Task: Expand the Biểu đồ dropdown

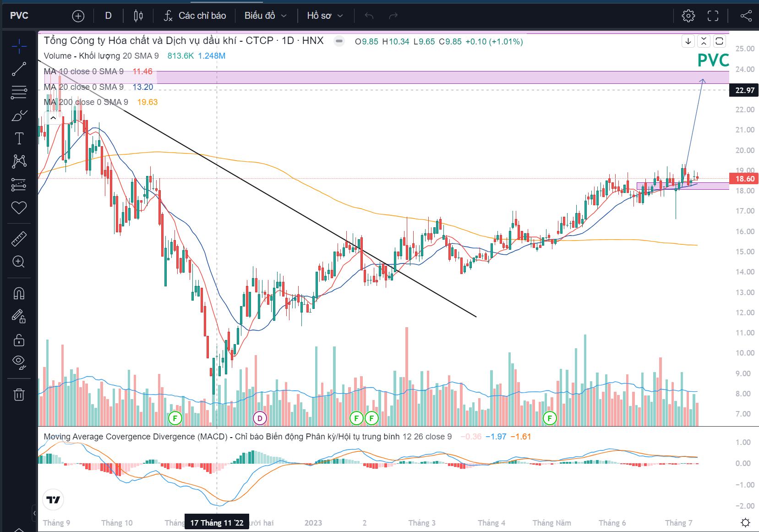Action: click(266, 16)
